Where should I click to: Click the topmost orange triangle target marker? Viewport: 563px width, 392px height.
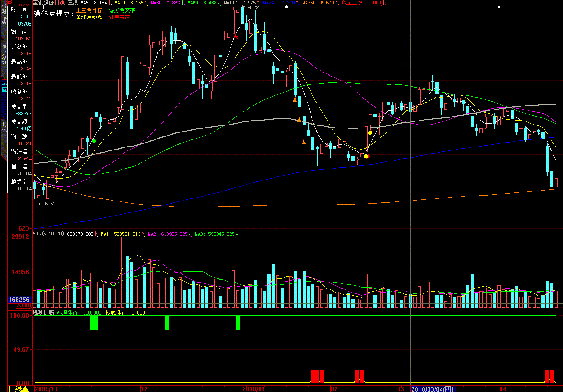coord(295,100)
